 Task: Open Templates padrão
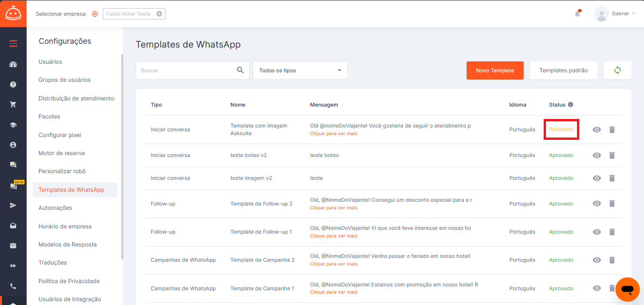(564, 70)
